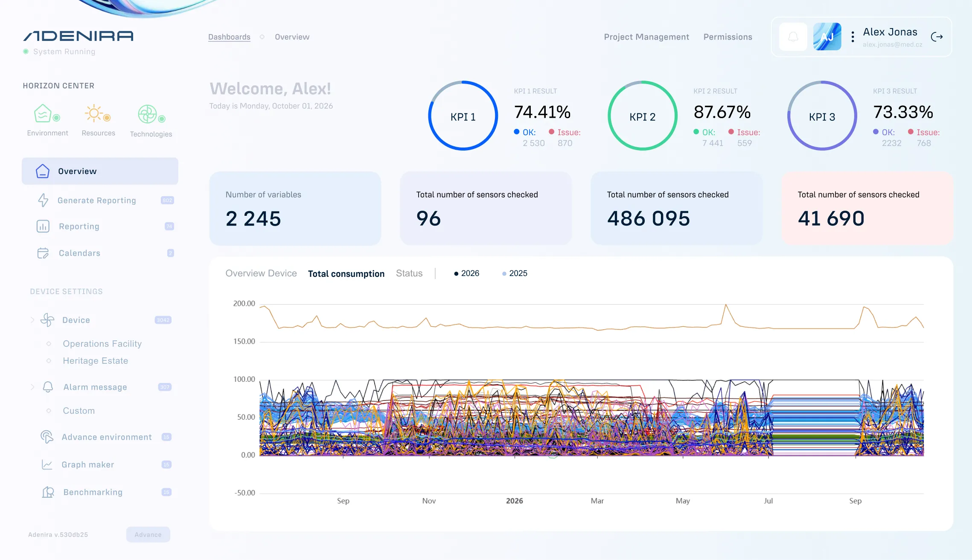
Task: Click the 87.67% KPI 2 value
Action: pos(722,112)
